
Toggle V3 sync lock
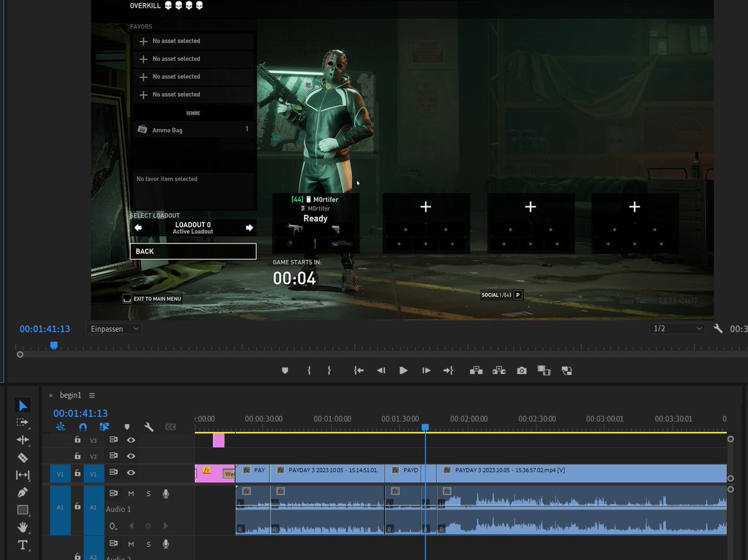[114, 440]
